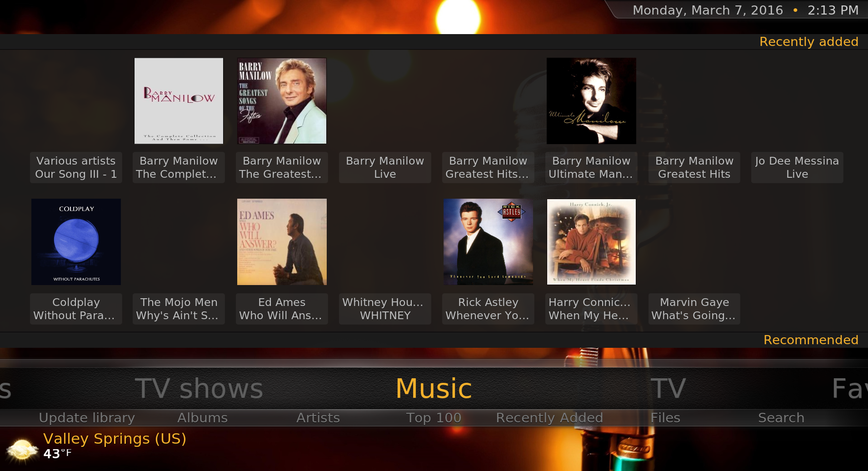The width and height of the screenshot is (868, 471).
Task: Switch to TV shows main menu
Action: pyautogui.click(x=199, y=389)
